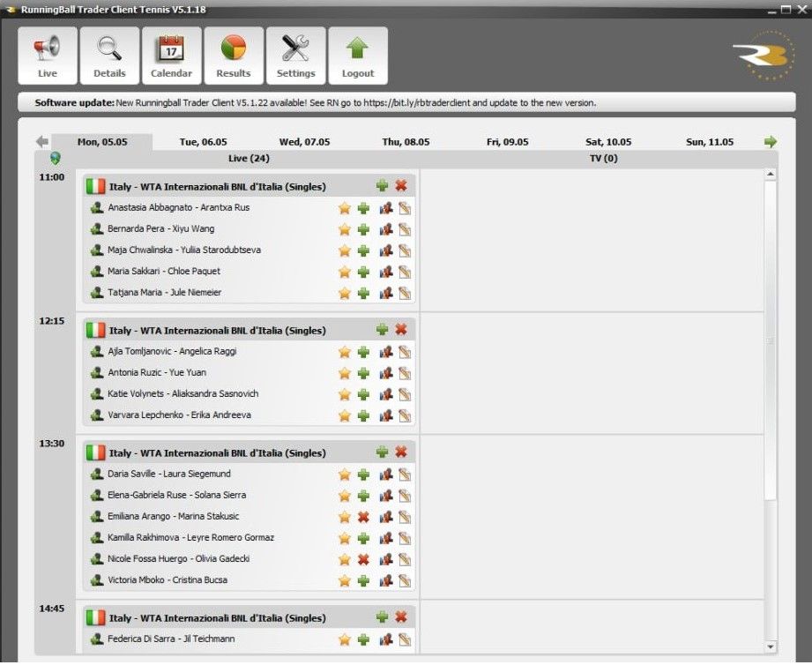Add all 11:00 WTA Italy matches with green plus
The image size is (812, 665).
pyautogui.click(x=382, y=185)
